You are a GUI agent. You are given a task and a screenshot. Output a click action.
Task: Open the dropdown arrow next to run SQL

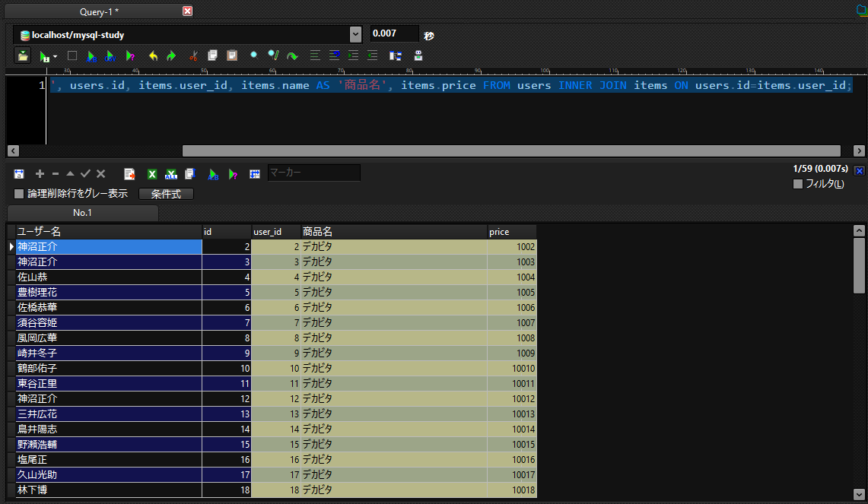click(55, 56)
